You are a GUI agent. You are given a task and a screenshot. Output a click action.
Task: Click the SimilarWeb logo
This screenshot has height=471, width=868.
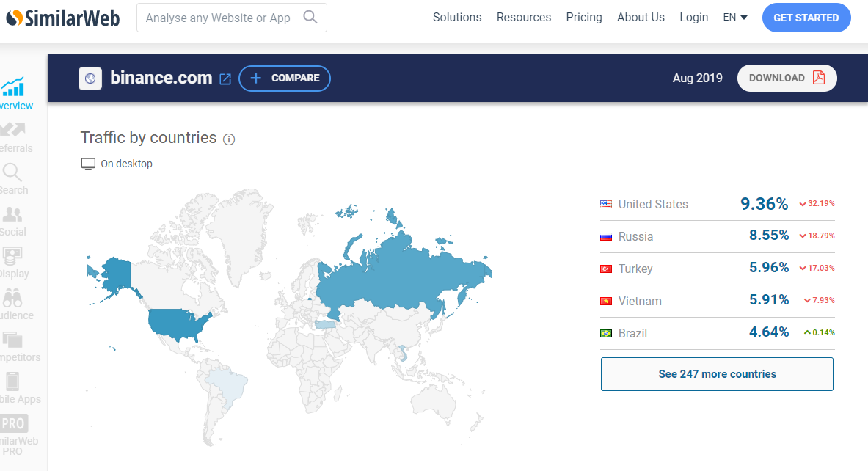[62, 18]
